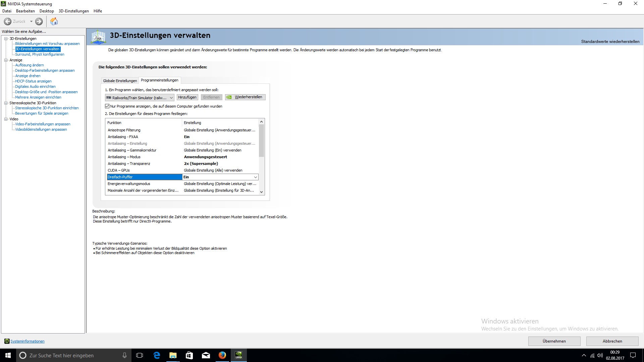The image size is (644, 362).
Task: Switch to the Globale Einstellungen tab
Action: tap(120, 81)
